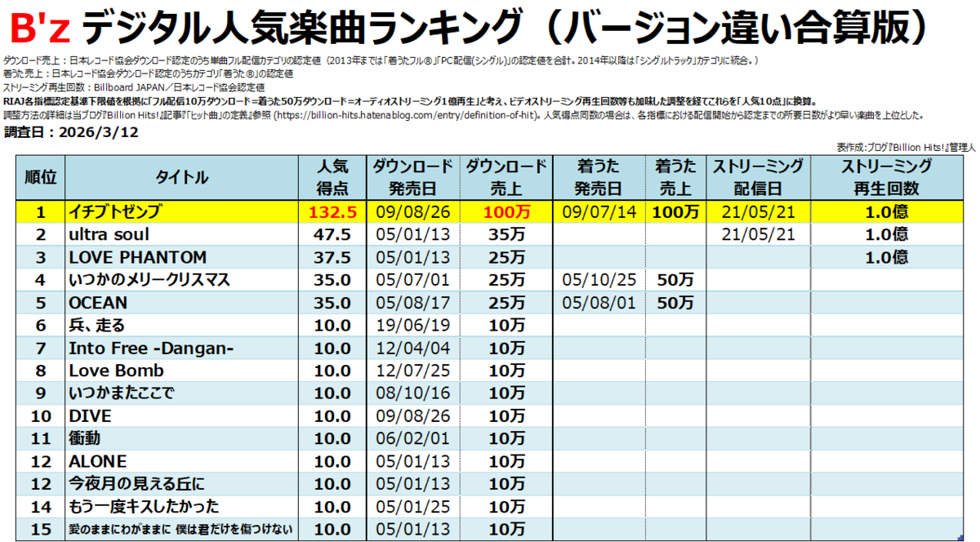Click the ringtone date '05/10/25'

click(x=600, y=280)
